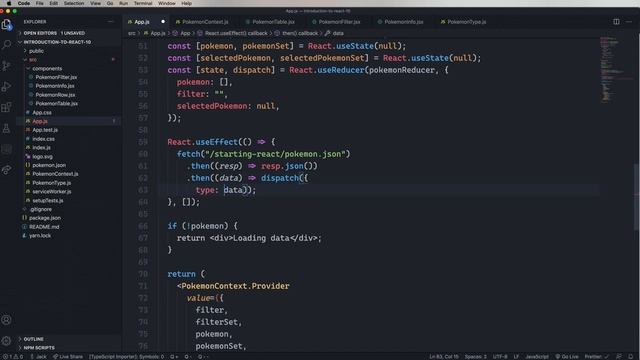Switch to the PokemonType.js tab

[x=467, y=22]
